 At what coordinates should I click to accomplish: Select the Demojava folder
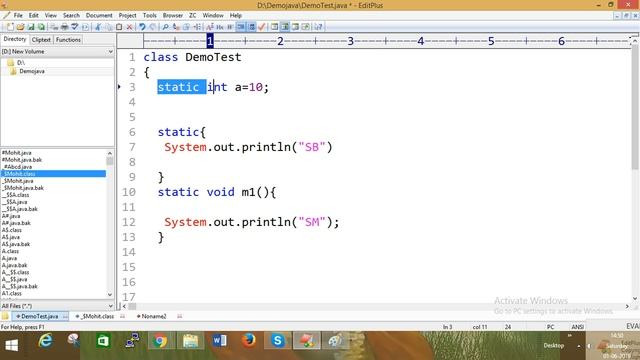32,71
